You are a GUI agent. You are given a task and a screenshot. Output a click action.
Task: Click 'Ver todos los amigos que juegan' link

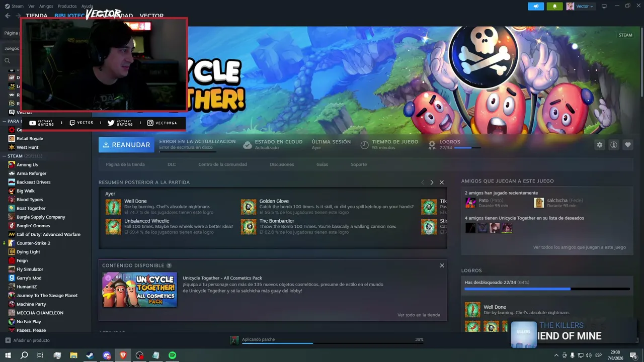(x=580, y=247)
